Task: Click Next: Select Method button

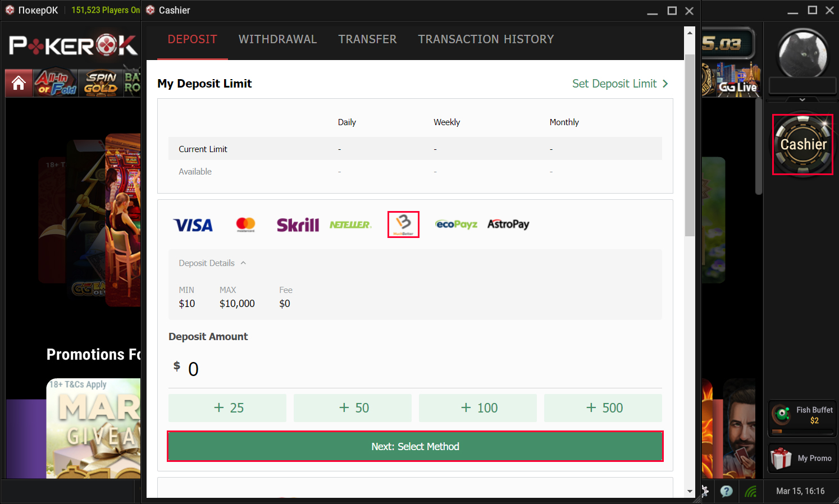Action: pyautogui.click(x=416, y=446)
